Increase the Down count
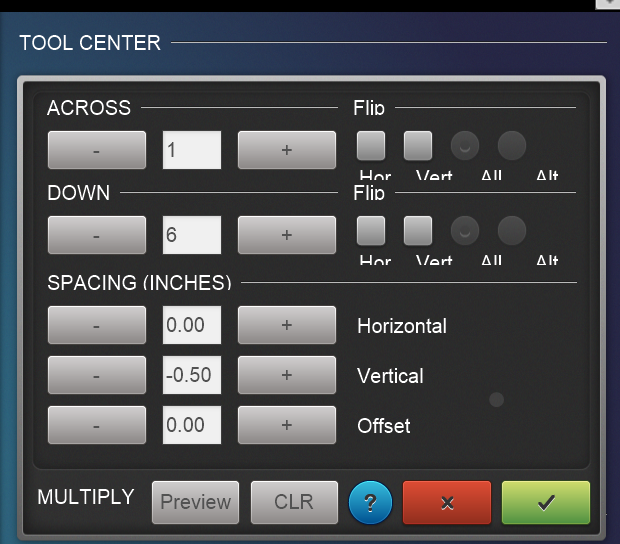The image size is (620, 544). [287, 235]
